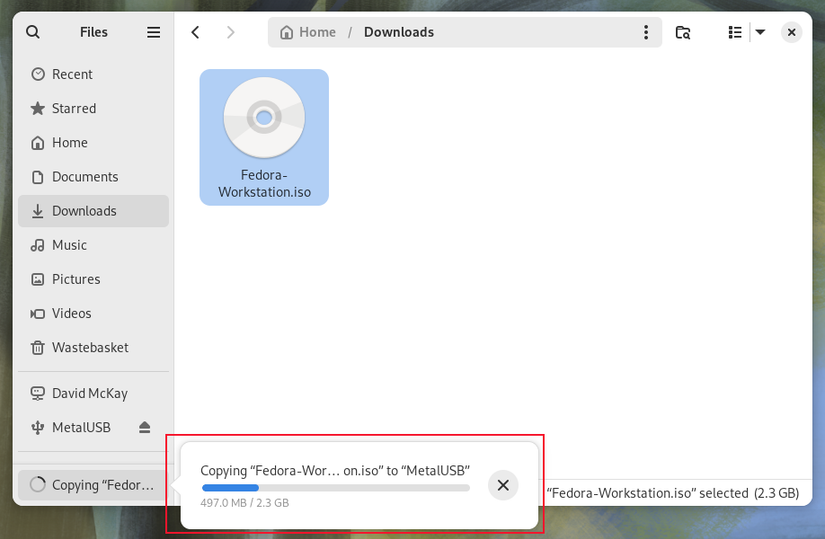
Task: Click the Downloads breadcrumb in path bar
Action: click(399, 32)
